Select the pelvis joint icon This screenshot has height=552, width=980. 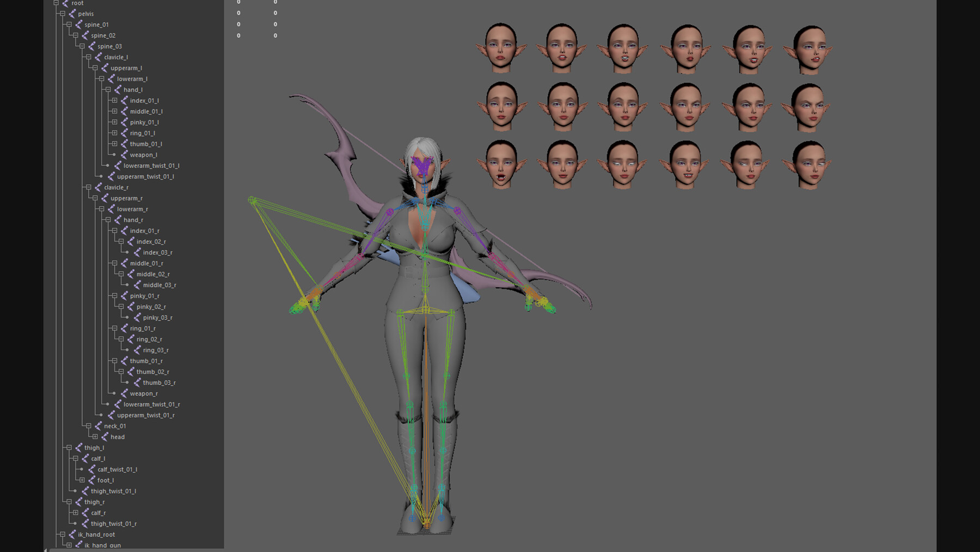click(73, 14)
